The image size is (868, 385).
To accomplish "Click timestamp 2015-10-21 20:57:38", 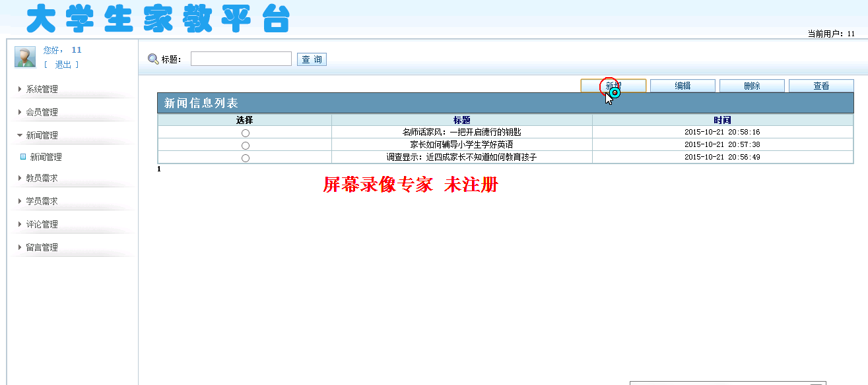I will [722, 145].
